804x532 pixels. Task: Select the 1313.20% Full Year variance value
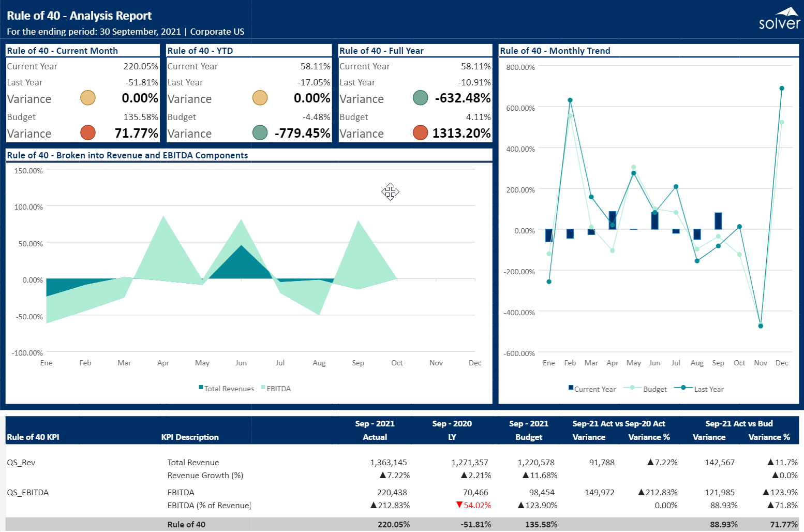click(461, 133)
